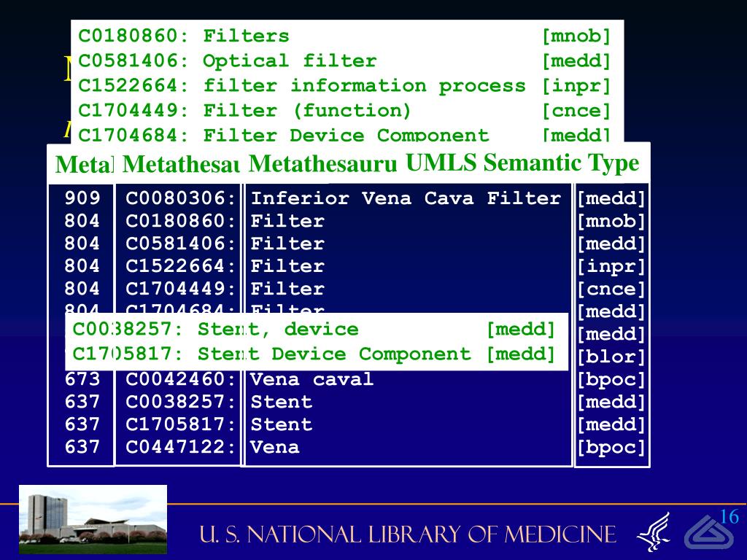Image resolution: width=747 pixels, height=560 pixels.
Task: Select the truncated 'Metal' header
Action: point(85,165)
